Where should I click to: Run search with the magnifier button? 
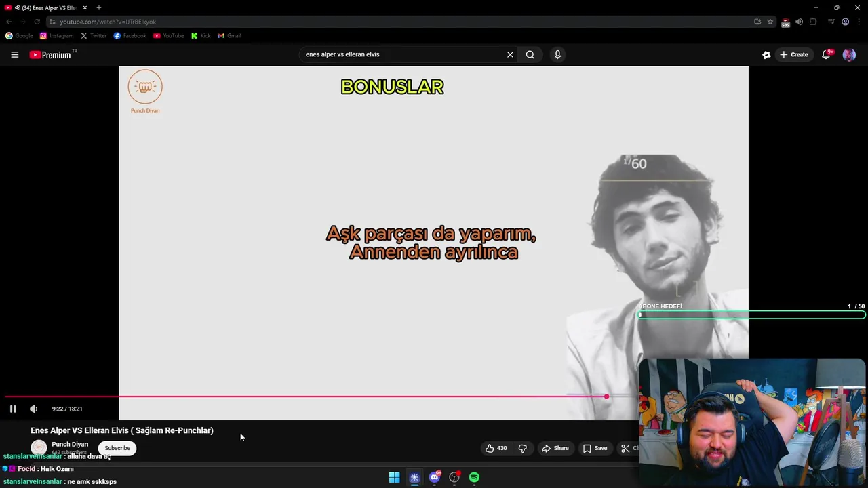(530, 55)
